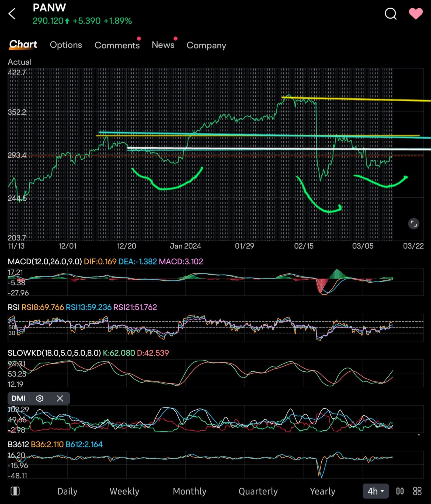431x504 pixels.
Task: Switch chart type with candlestick icon
Action: pos(400,491)
